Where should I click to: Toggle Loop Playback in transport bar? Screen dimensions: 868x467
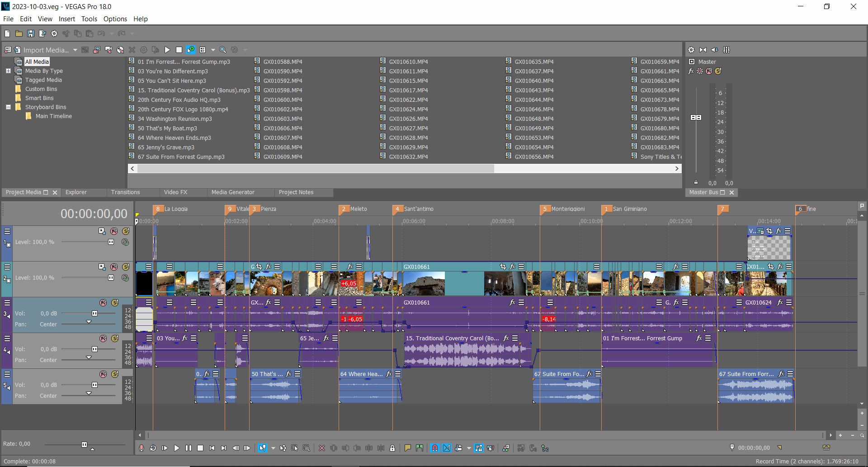point(153,448)
